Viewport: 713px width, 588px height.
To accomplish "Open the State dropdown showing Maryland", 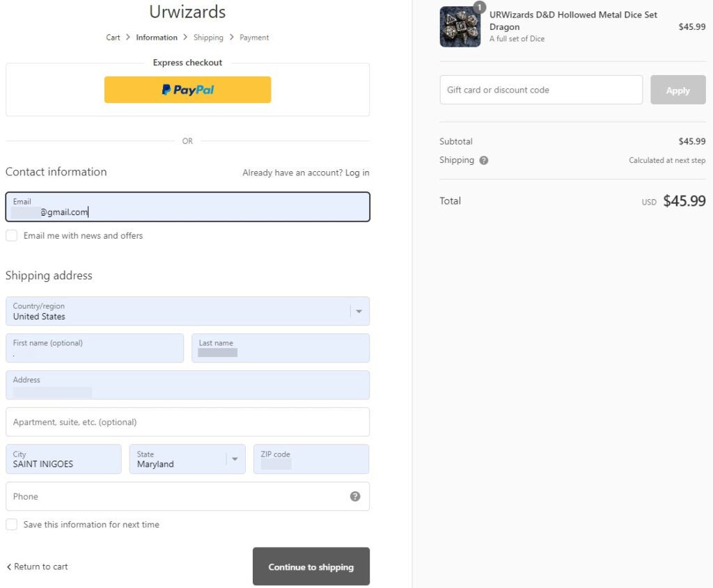I will (187, 459).
